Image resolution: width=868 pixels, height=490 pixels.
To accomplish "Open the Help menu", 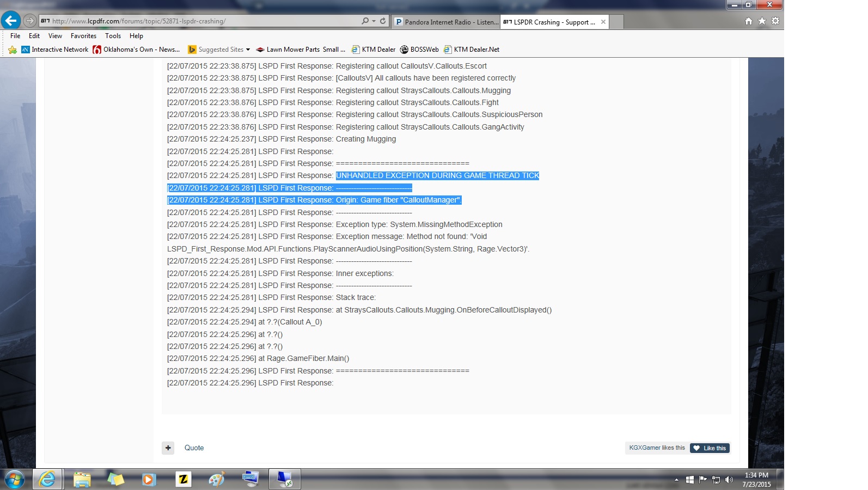I will point(136,36).
